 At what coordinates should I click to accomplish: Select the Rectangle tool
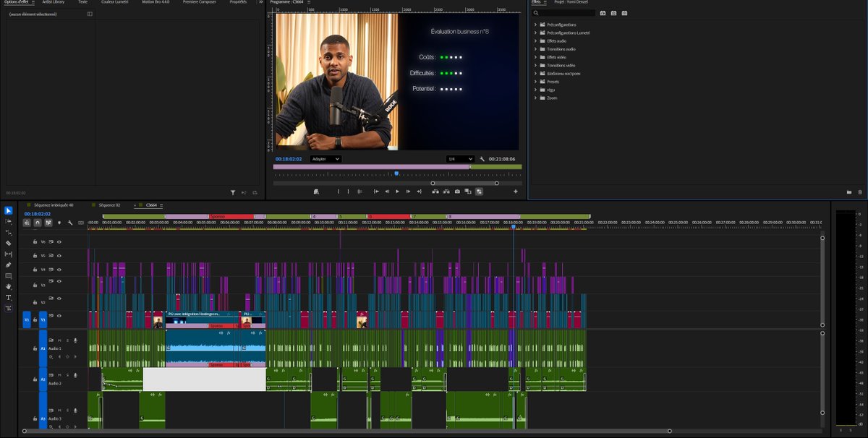[9, 275]
